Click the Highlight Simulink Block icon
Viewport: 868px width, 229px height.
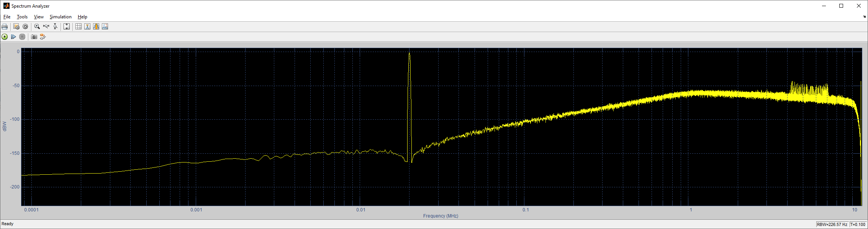point(43,37)
